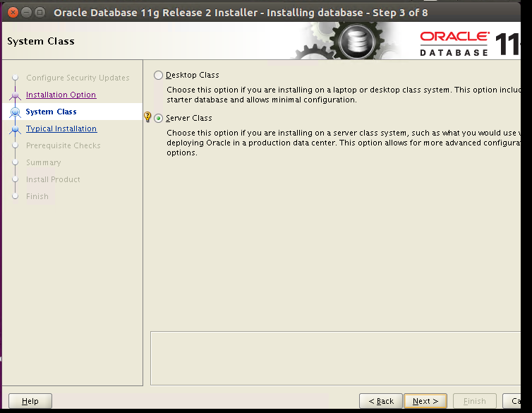Click the Install Product step text
532x413 pixels.
click(x=53, y=179)
